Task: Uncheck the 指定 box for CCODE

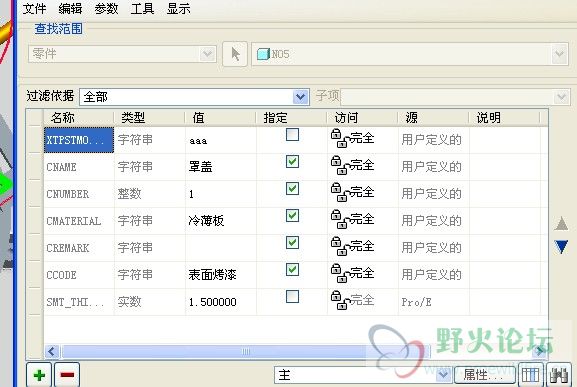Action: (x=292, y=270)
